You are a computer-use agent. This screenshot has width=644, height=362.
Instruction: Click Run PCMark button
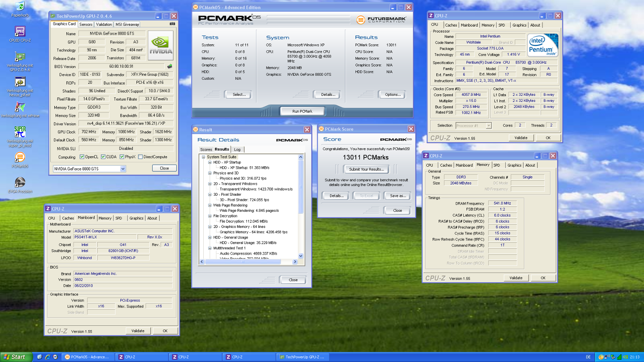pyautogui.click(x=302, y=111)
